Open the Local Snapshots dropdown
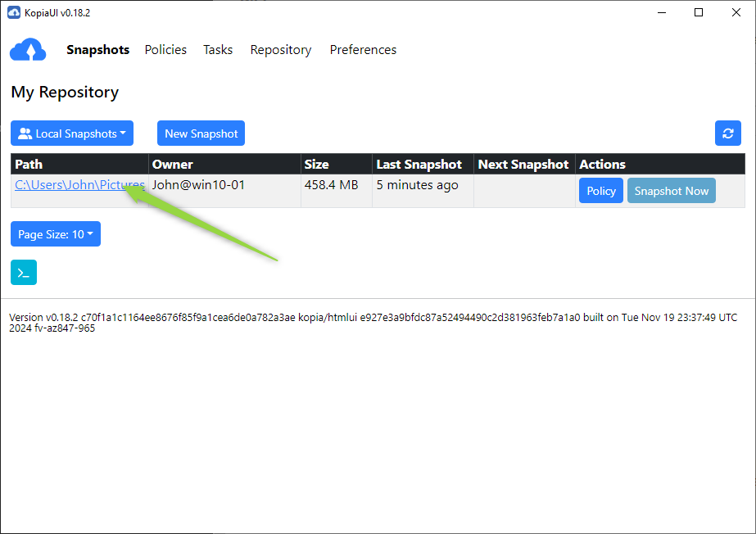This screenshot has width=756, height=534. pyautogui.click(x=72, y=133)
